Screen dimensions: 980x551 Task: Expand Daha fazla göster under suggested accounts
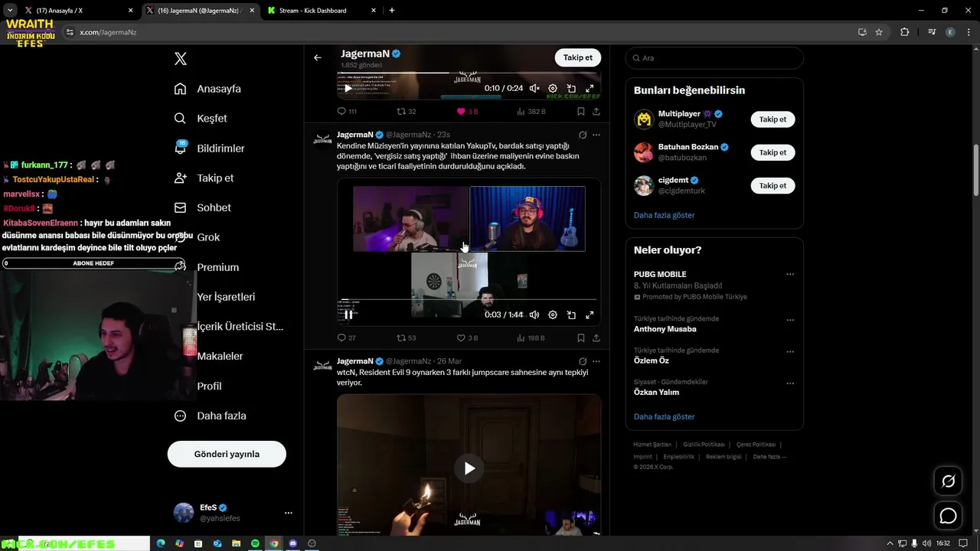664,215
